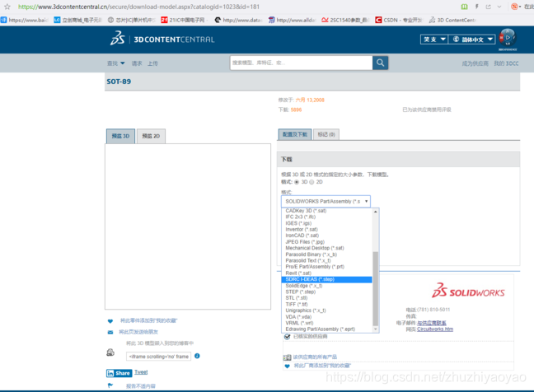The image size is (534, 392).
Task: Click the green reader icon in address bar
Action: coord(464,7)
